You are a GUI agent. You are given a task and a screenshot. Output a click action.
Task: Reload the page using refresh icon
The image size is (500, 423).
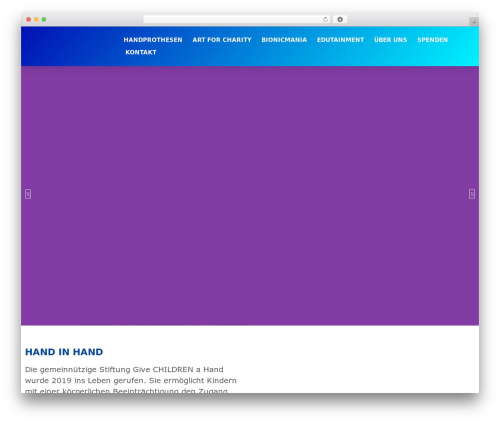[x=325, y=19]
